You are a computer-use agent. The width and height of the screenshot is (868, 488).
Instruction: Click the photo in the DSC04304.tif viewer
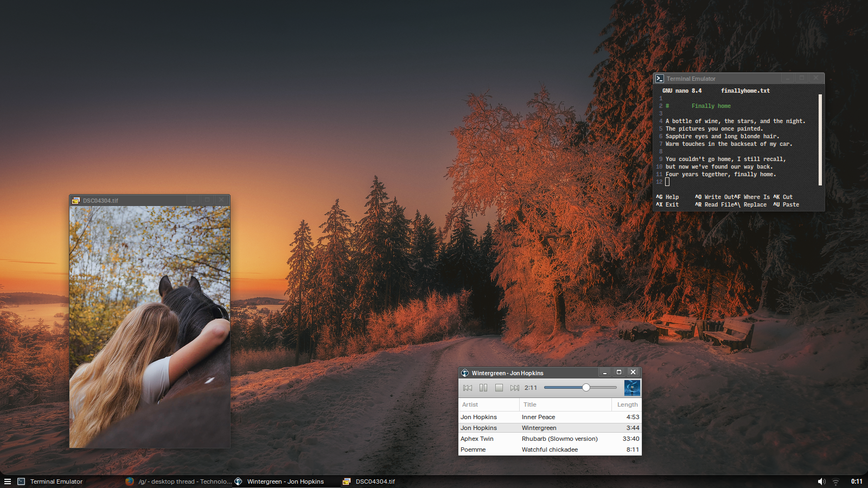coord(150,327)
